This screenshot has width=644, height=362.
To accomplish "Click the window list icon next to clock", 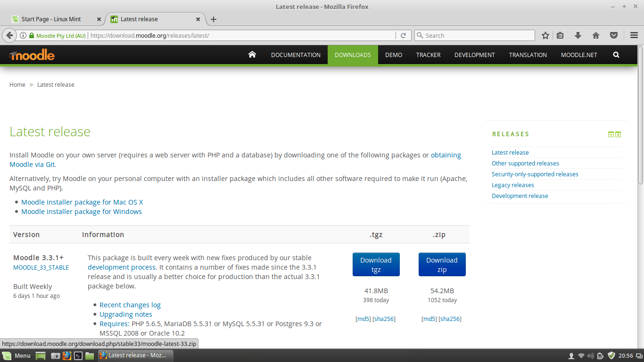I will coord(638,356).
